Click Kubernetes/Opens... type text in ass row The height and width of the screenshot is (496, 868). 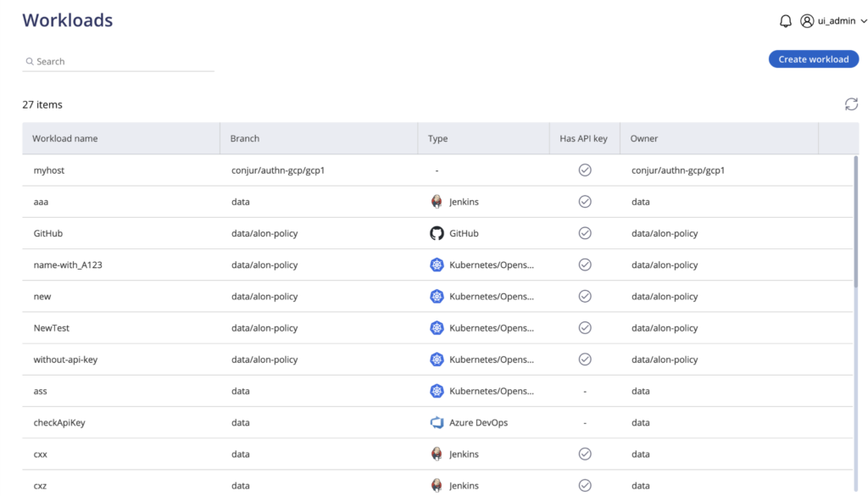(x=492, y=392)
